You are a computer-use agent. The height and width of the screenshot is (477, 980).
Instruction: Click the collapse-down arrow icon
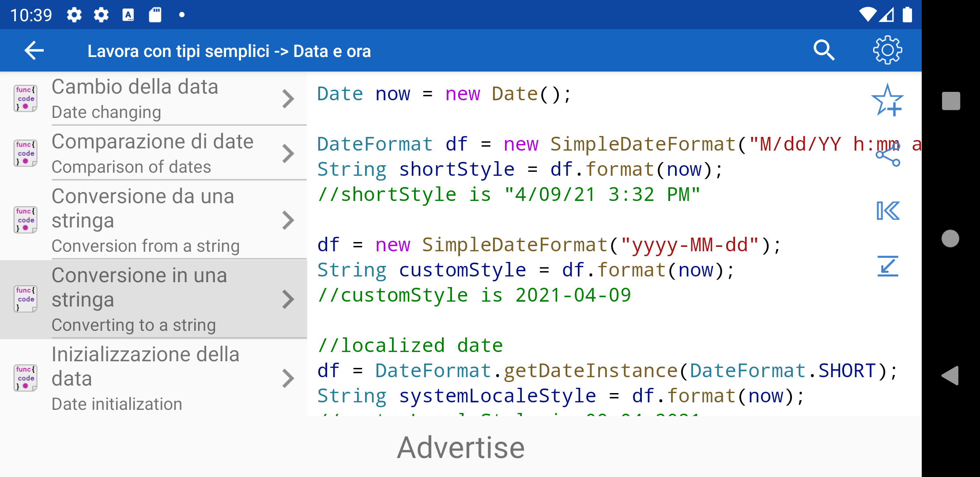click(x=887, y=266)
